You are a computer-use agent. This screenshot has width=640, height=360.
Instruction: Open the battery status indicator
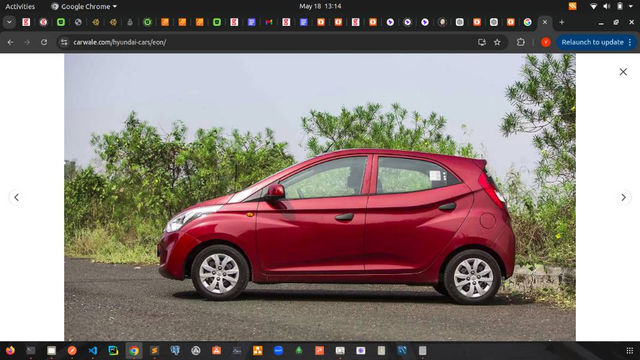(620, 6)
